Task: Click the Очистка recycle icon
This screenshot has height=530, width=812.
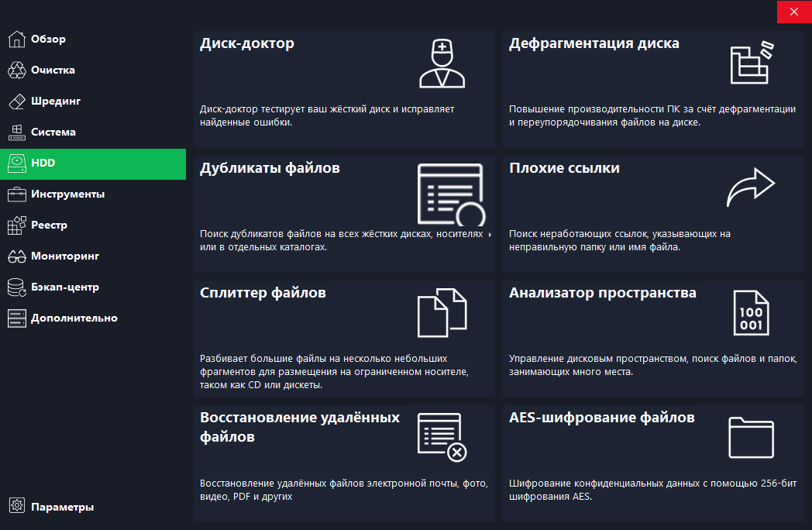Action: click(x=16, y=70)
